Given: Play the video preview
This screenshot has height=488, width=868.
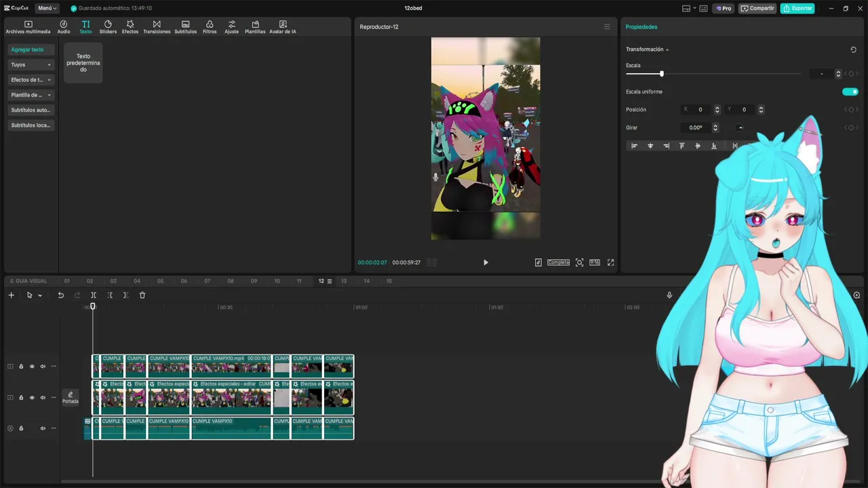Looking at the screenshot, I should pyautogui.click(x=486, y=262).
